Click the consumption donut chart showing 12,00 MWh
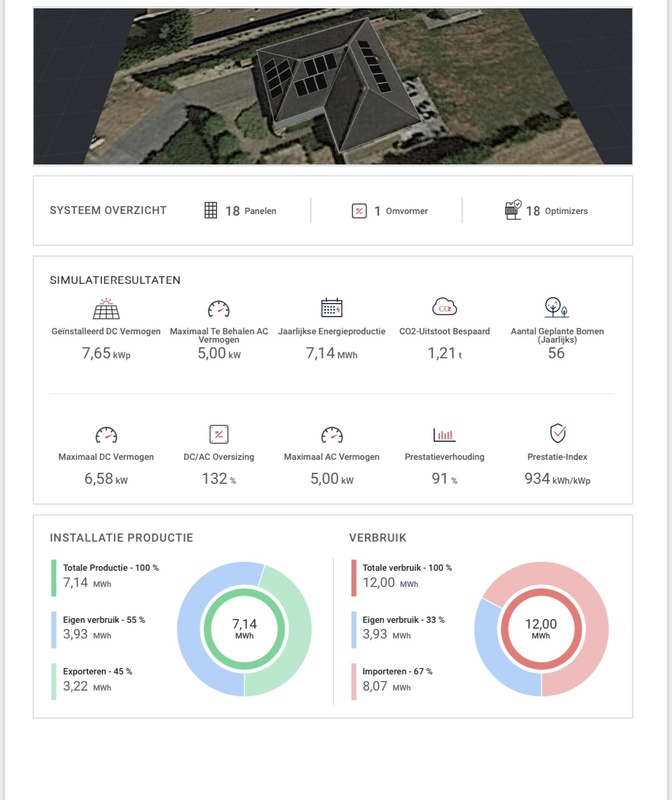The image size is (672, 800). click(541, 629)
